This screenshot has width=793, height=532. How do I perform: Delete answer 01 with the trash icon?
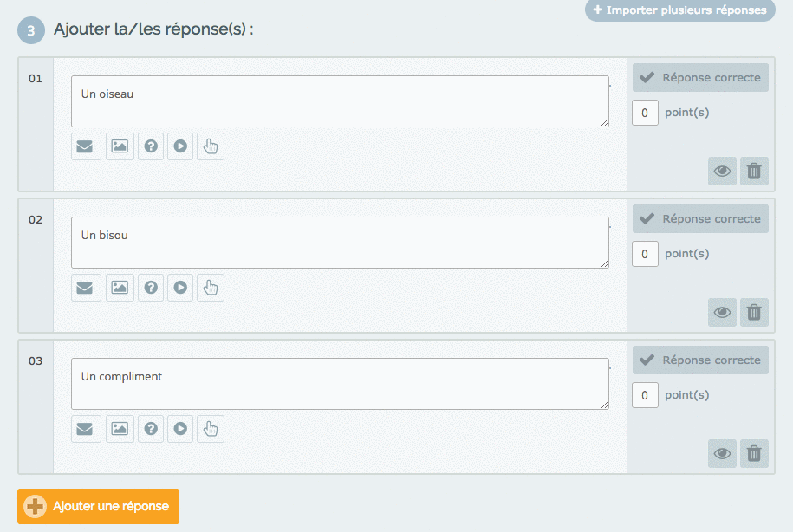pyautogui.click(x=754, y=171)
